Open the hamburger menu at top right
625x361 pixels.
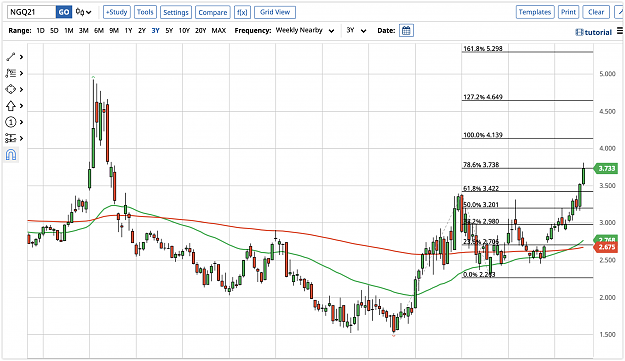[x=620, y=31]
